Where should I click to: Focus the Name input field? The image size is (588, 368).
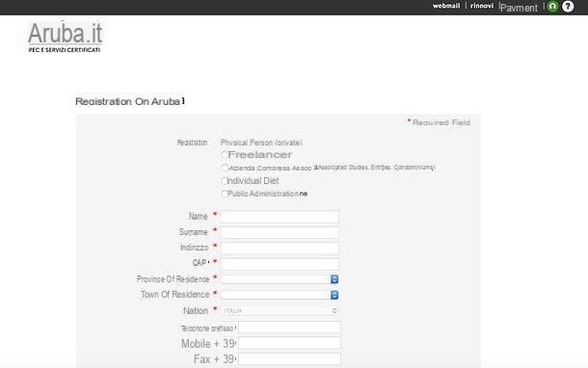(280, 217)
